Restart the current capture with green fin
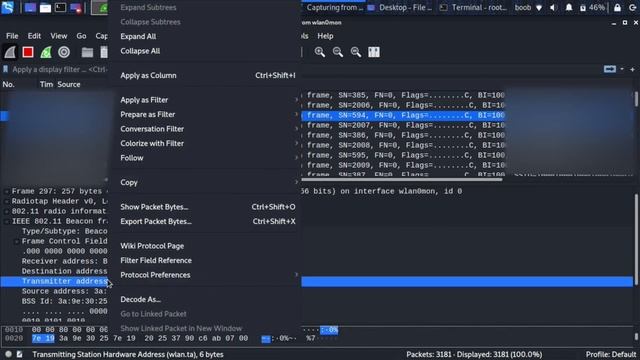Screen dimensions: 640x360 (46, 52)
